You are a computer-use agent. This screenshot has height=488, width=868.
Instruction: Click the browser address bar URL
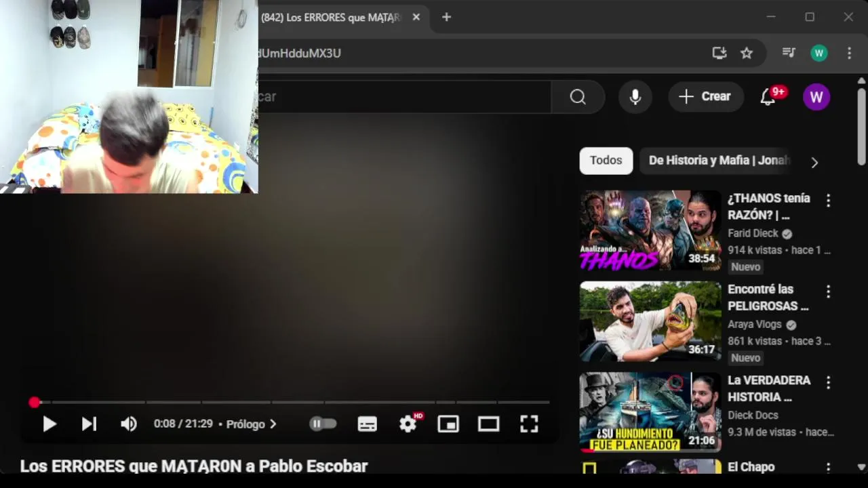475,53
